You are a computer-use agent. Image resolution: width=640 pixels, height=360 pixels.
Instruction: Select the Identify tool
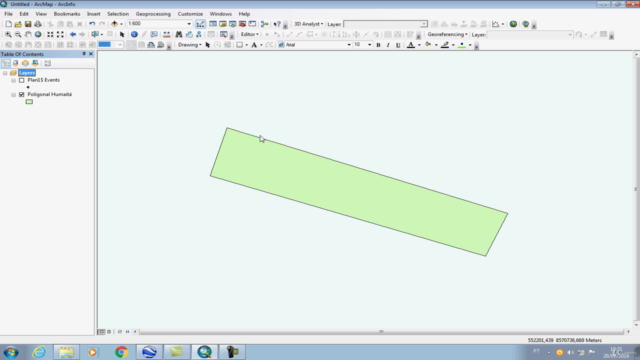point(134,34)
